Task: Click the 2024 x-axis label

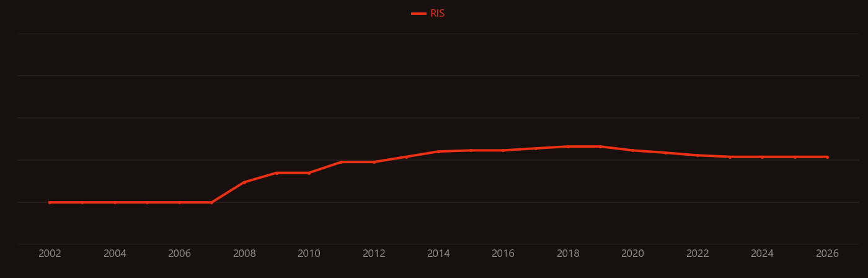Action: click(x=763, y=254)
